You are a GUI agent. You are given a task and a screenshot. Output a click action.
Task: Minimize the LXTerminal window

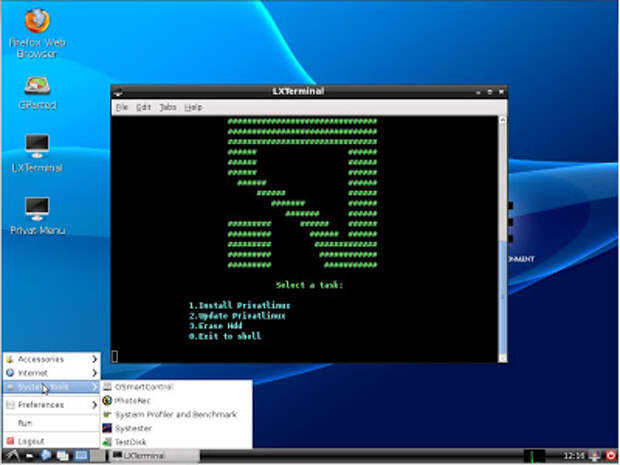478,92
